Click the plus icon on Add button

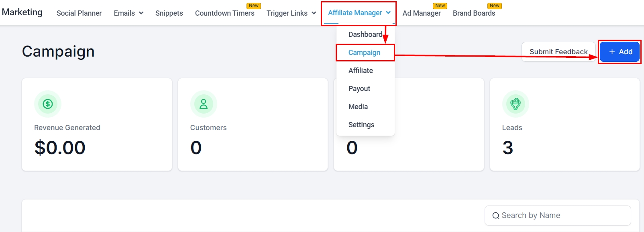tap(612, 52)
